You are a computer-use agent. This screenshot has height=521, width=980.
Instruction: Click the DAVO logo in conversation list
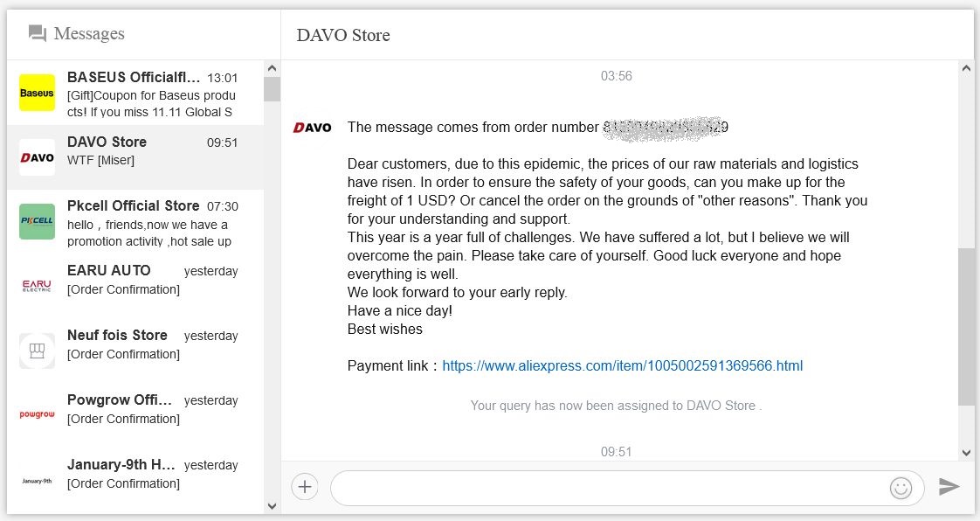coord(37,157)
